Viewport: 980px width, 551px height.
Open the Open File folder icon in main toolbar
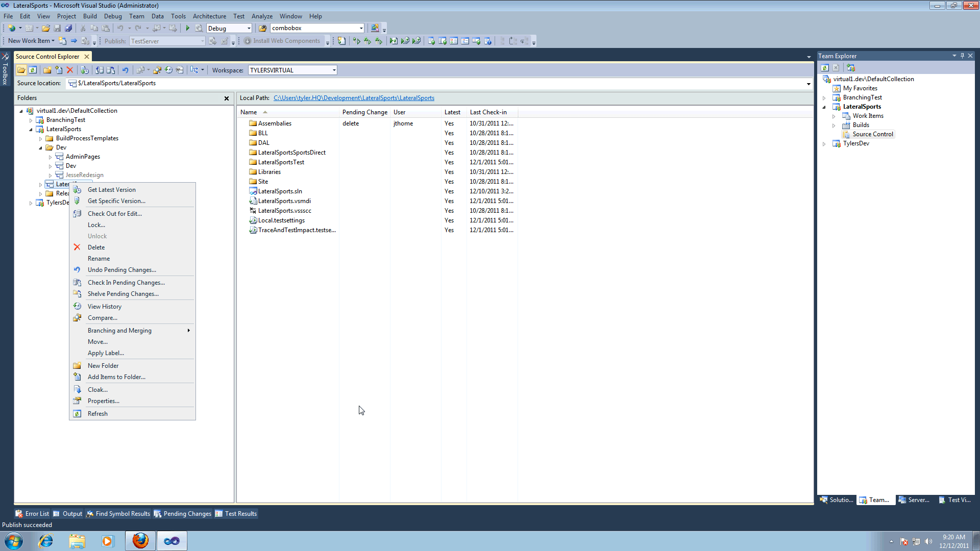(46, 28)
